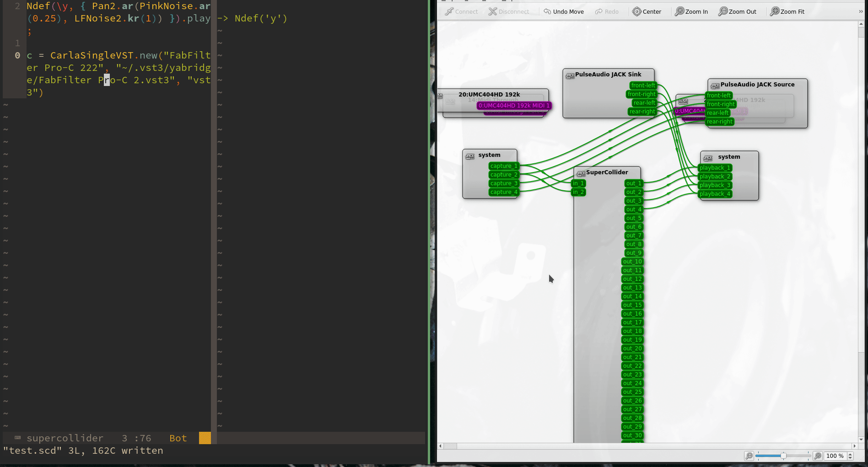The image size is (868, 467).
Task: Select the playback_1 port on system
Action: tap(715, 168)
